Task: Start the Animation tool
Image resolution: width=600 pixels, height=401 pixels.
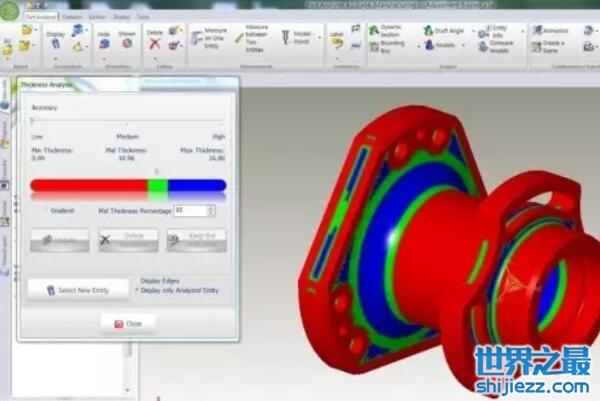Action: pos(551,31)
